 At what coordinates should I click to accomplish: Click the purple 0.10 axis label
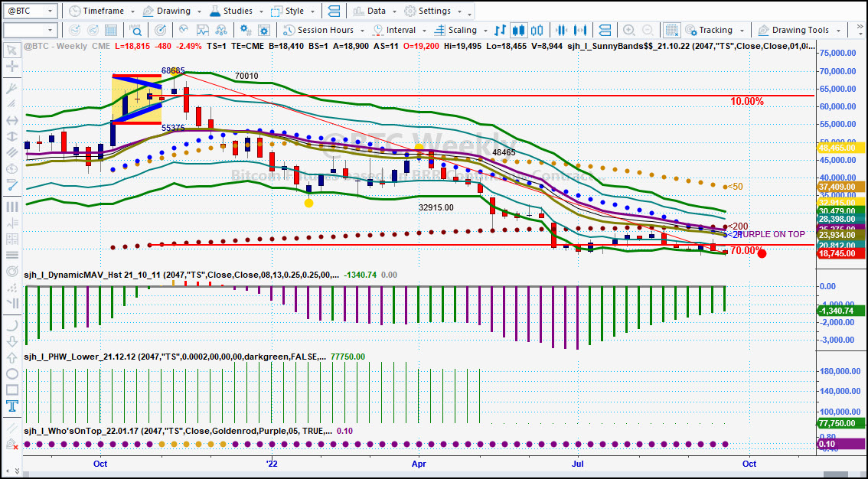click(840, 444)
